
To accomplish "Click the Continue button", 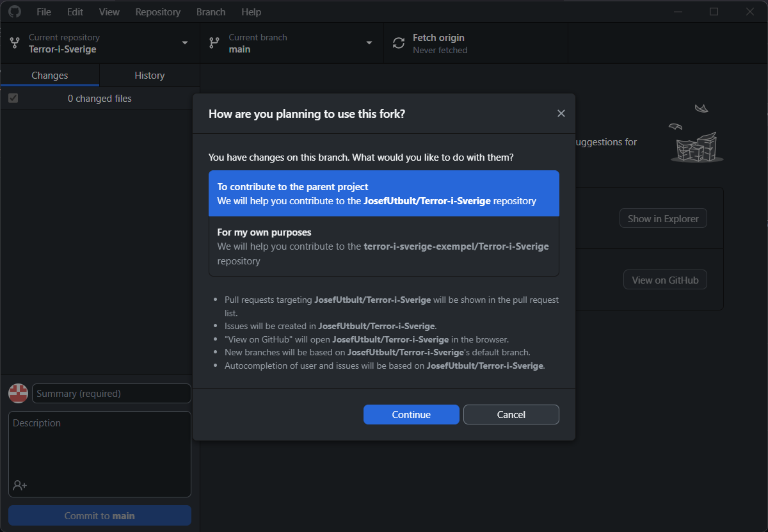I will pyautogui.click(x=412, y=414).
